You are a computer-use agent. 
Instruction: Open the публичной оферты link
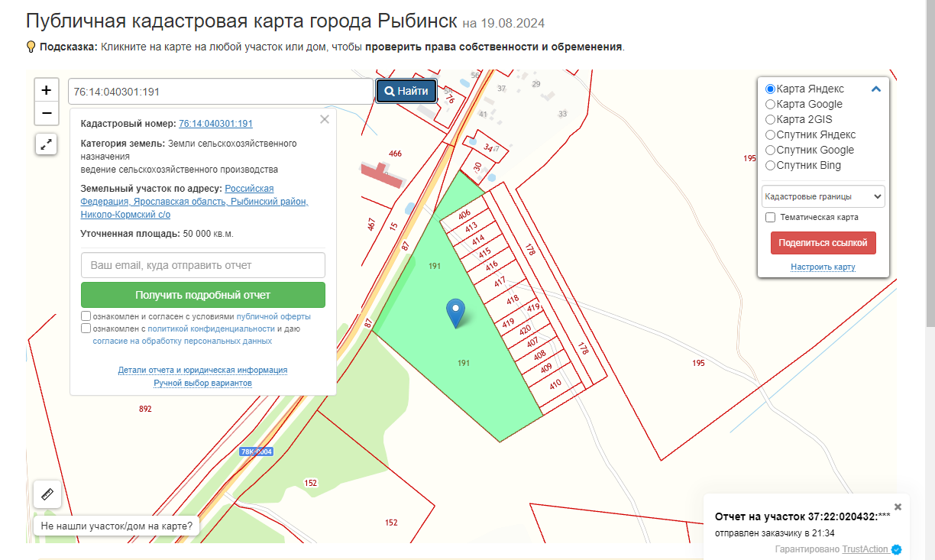click(x=273, y=316)
